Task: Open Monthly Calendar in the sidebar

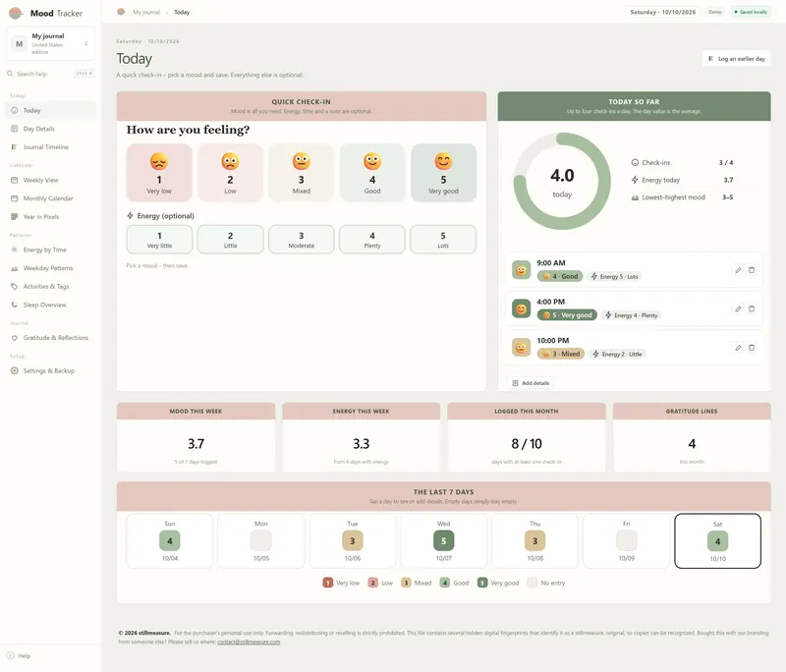Action: tap(51, 198)
